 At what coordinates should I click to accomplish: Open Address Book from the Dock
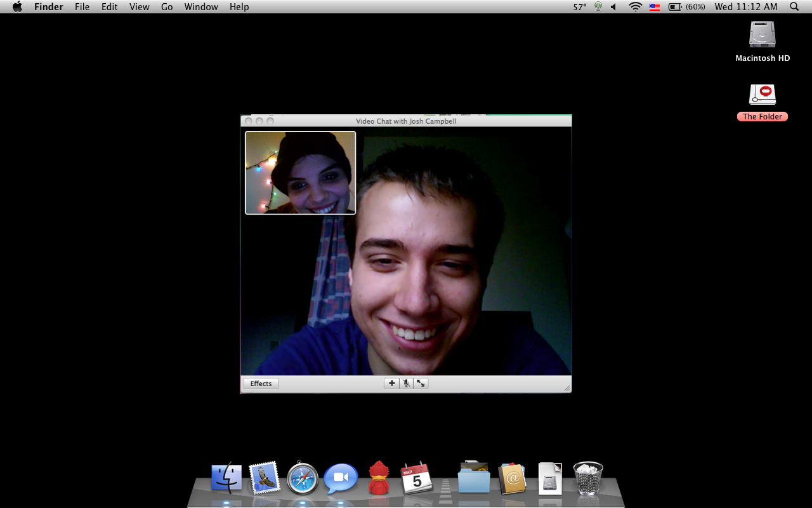tap(513, 478)
